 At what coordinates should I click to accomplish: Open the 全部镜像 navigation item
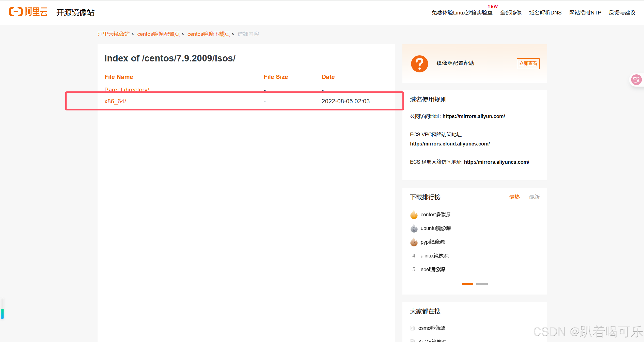pyautogui.click(x=511, y=13)
